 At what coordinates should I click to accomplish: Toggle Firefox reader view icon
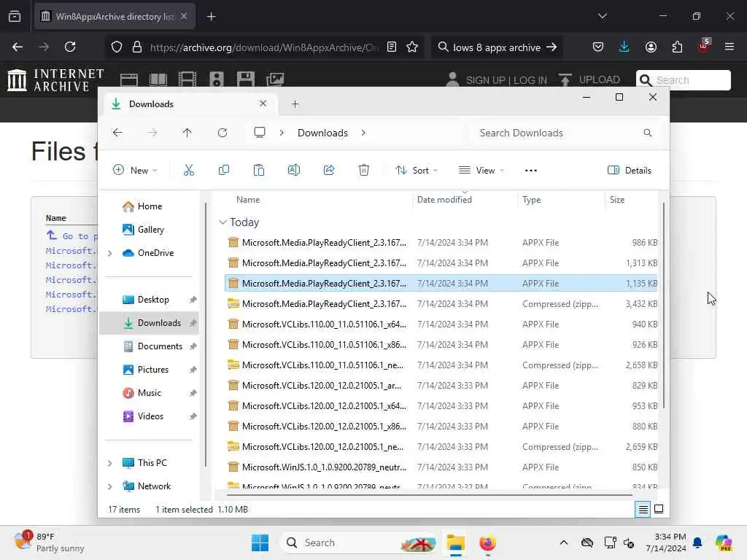(392, 47)
